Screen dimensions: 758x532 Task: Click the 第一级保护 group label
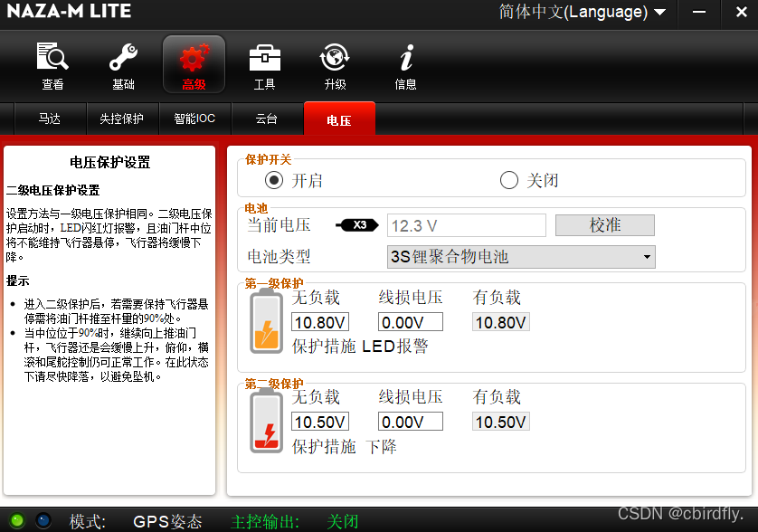coord(274,283)
